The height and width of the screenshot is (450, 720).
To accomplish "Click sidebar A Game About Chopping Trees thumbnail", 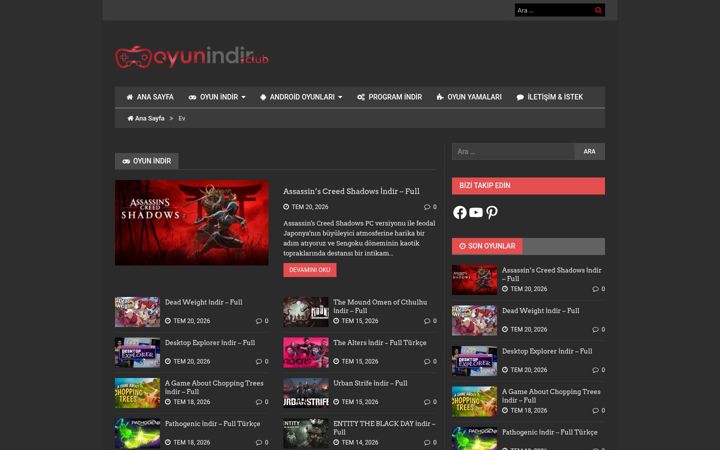I will 474,401.
